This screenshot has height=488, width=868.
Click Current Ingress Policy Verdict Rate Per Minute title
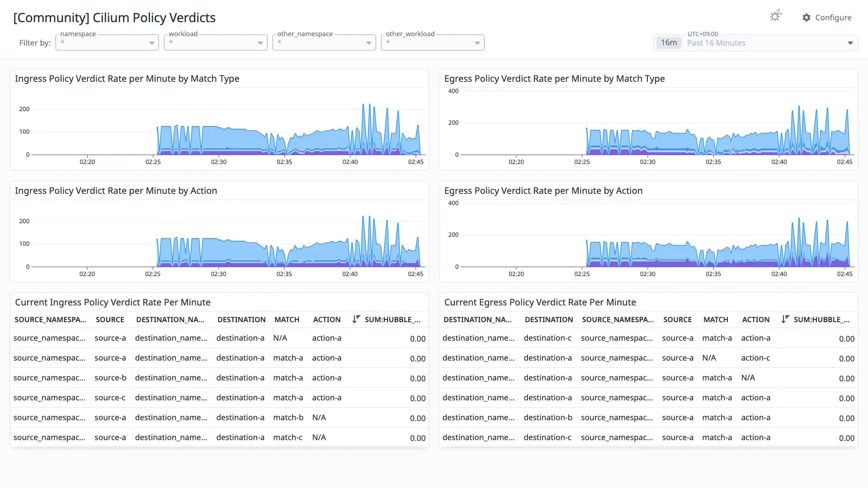click(x=113, y=302)
